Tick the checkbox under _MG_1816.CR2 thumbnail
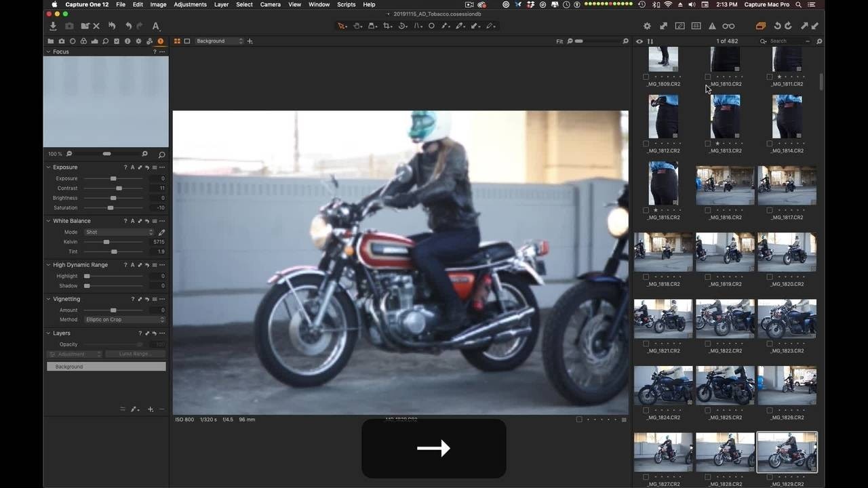The width and height of the screenshot is (868, 488). (708, 210)
